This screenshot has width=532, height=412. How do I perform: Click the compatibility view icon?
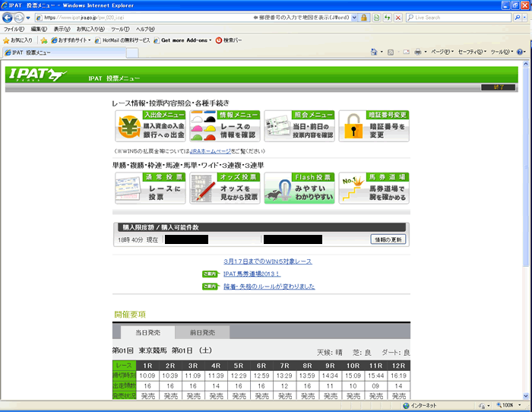(376, 17)
